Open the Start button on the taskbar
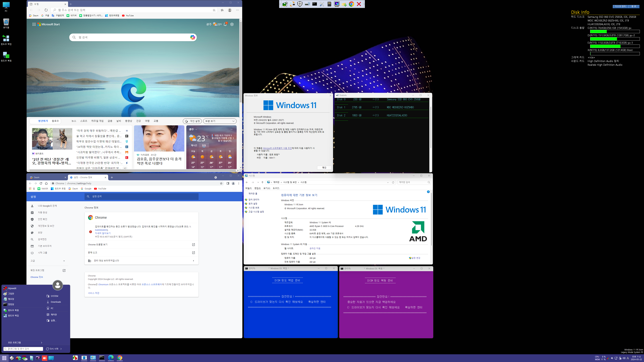 tap(4, 358)
